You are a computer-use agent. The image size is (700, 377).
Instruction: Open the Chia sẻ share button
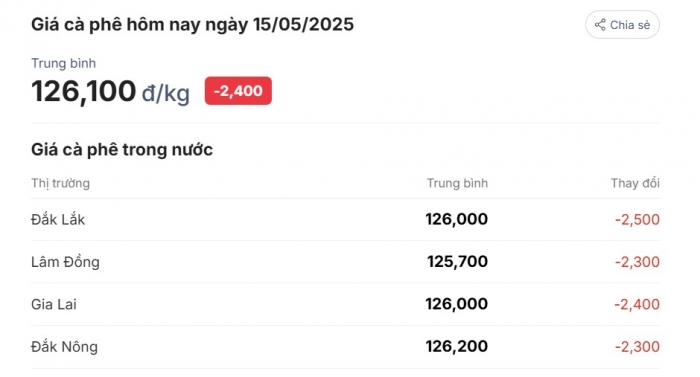(622, 25)
